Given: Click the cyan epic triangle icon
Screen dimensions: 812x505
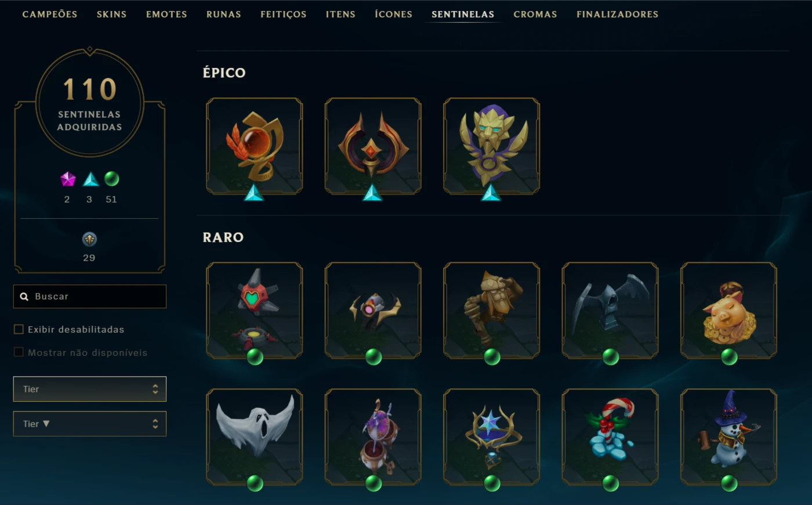Looking at the screenshot, I should coord(90,179).
